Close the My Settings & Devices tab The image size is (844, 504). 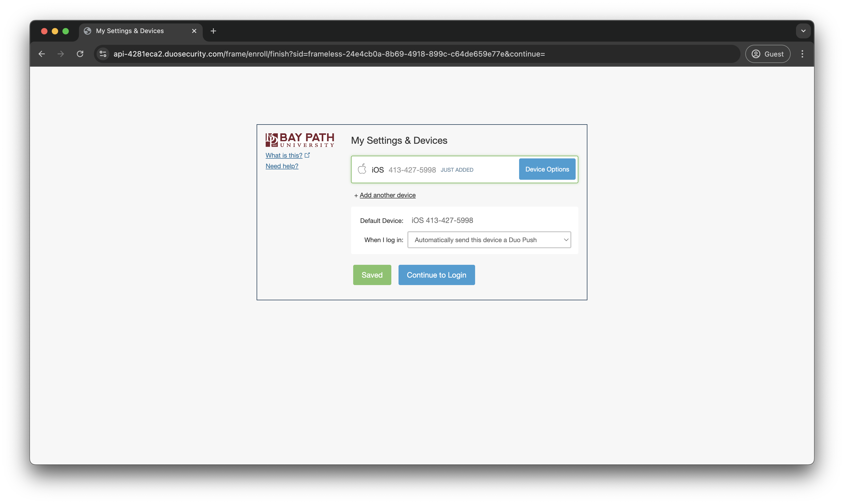click(x=194, y=31)
